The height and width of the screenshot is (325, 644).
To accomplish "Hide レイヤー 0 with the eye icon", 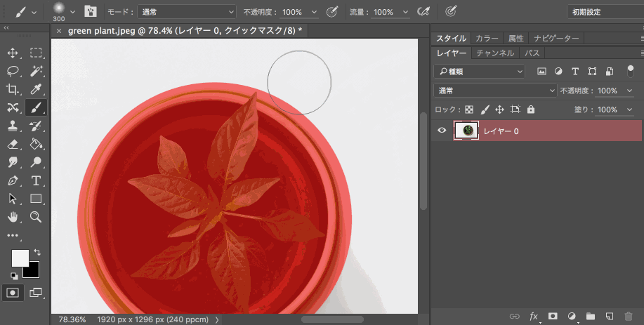I will click(x=442, y=131).
